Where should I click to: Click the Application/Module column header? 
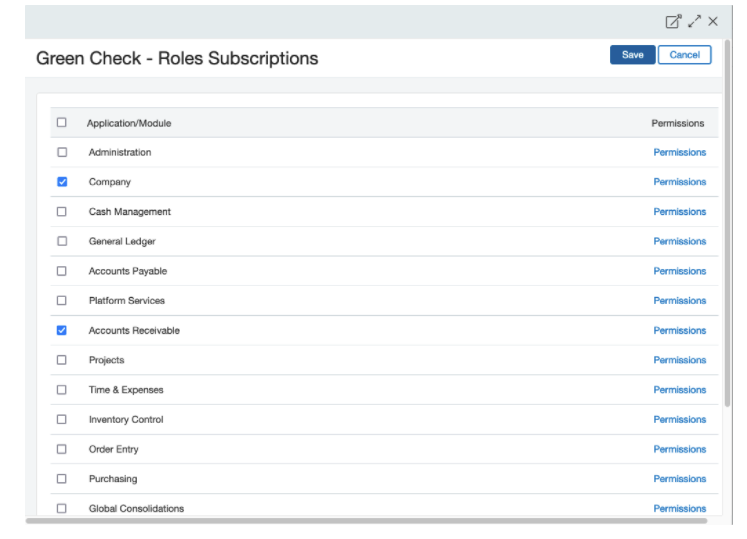pyautogui.click(x=129, y=123)
